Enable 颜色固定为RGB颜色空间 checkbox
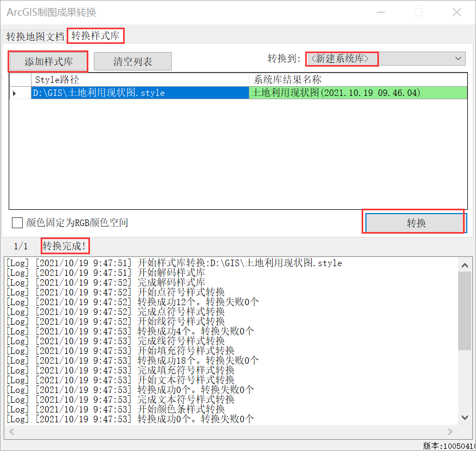The image size is (476, 451). [x=17, y=223]
